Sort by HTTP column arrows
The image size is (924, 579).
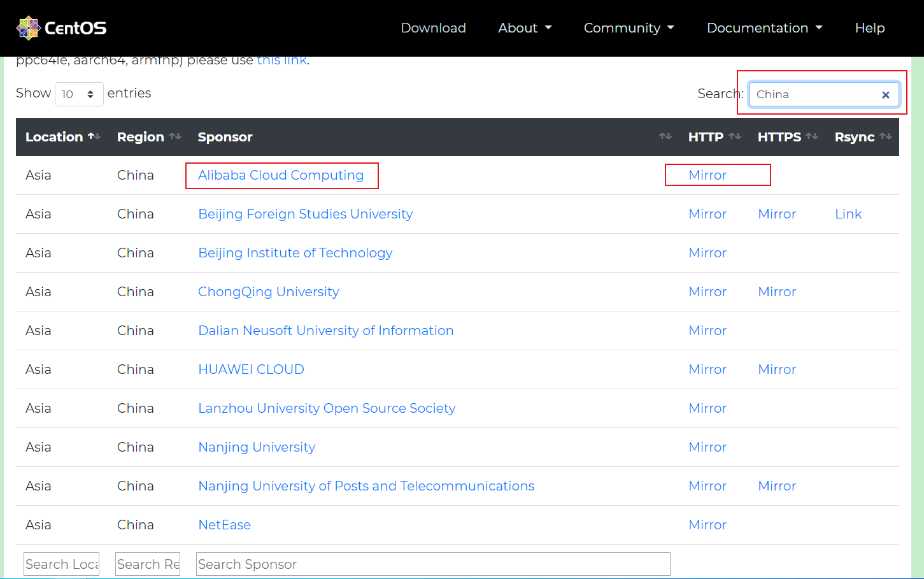[735, 136]
